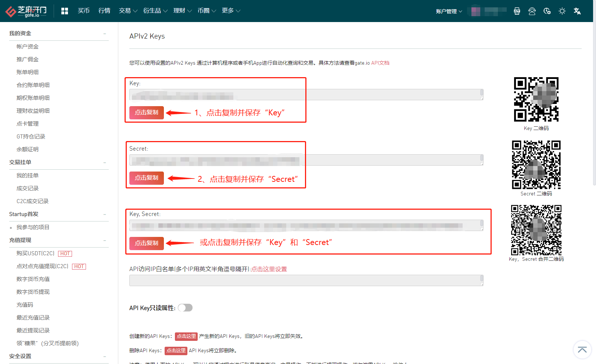596x364 pixels.
Task: Collapse the 安全设置 sidebar section
Action: click(105, 356)
